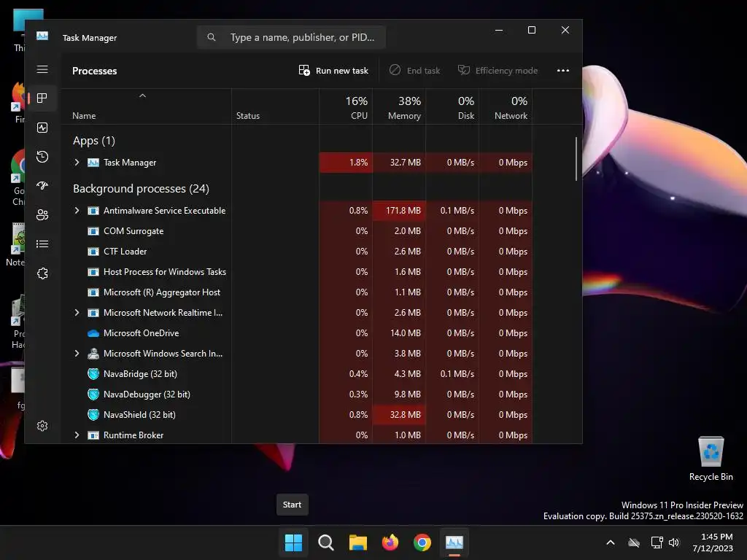Click the Task Manager taskbar icon
This screenshot has width=747, height=560.
pyautogui.click(x=454, y=542)
